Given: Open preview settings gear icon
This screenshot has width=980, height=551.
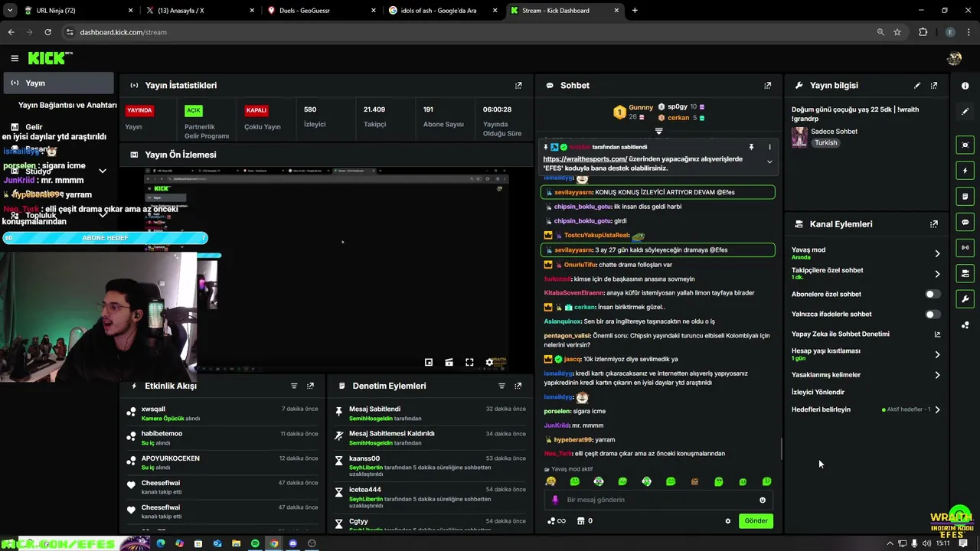Looking at the screenshot, I should [489, 362].
